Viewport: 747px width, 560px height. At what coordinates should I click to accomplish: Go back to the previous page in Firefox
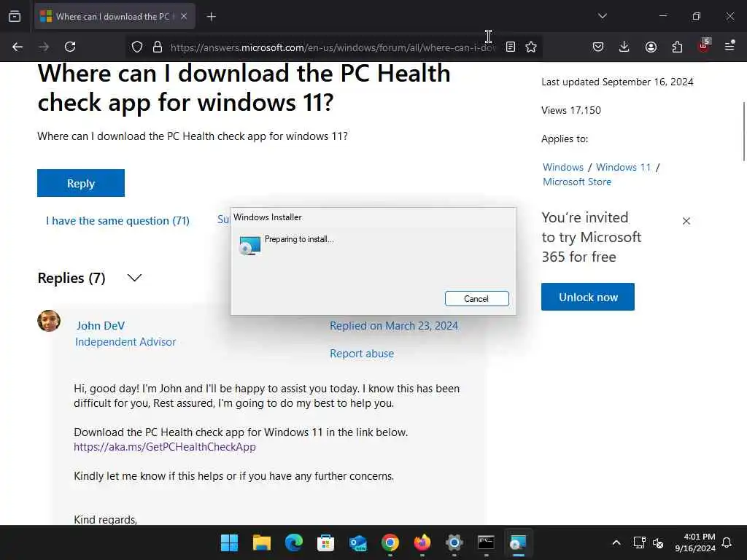coord(18,47)
